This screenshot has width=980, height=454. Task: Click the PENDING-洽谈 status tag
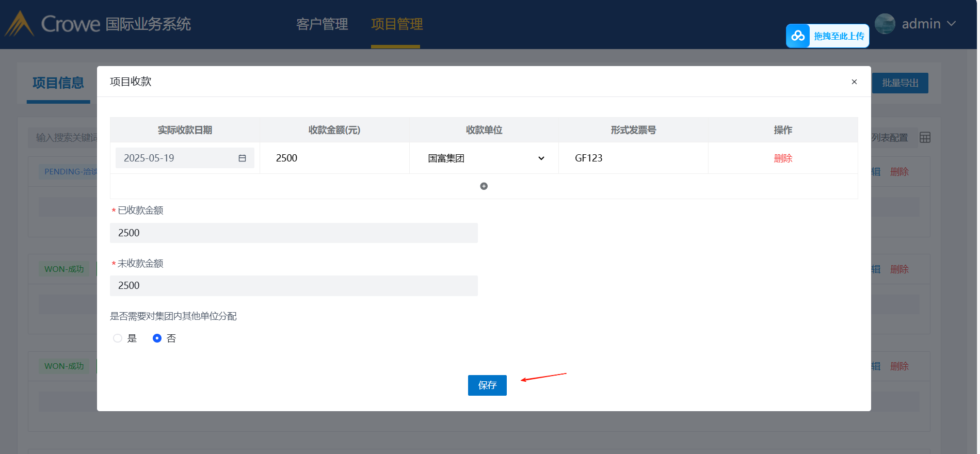[x=68, y=172]
